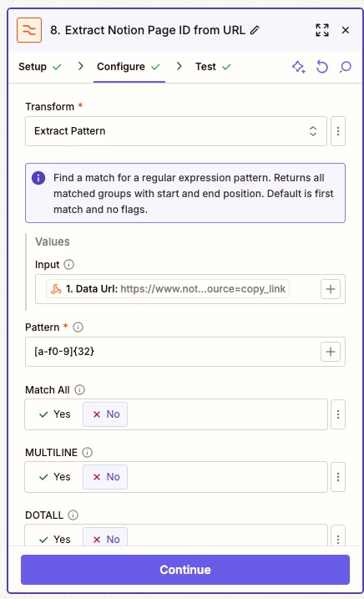
Task: Open three-dot options beside Transform field
Action: click(x=338, y=131)
